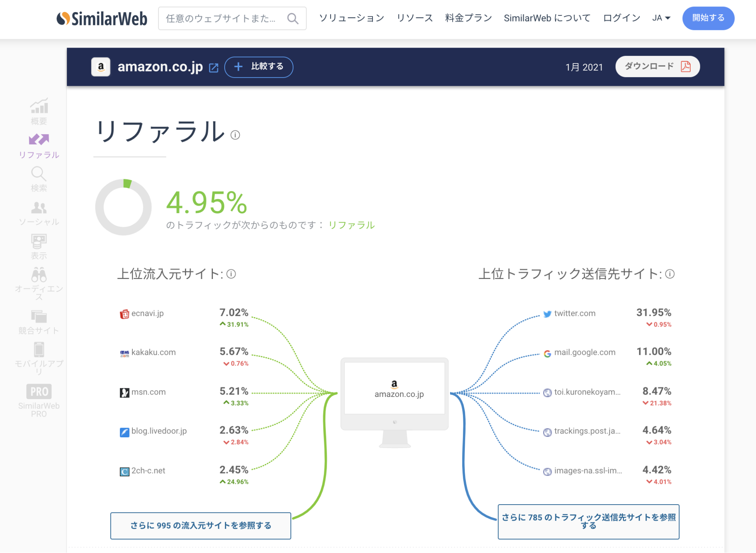
Task: Click the green referral donut chart
Action: tap(123, 207)
